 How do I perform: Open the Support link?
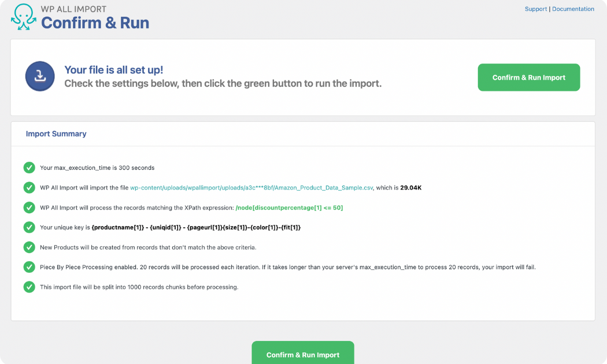click(536, 9)
